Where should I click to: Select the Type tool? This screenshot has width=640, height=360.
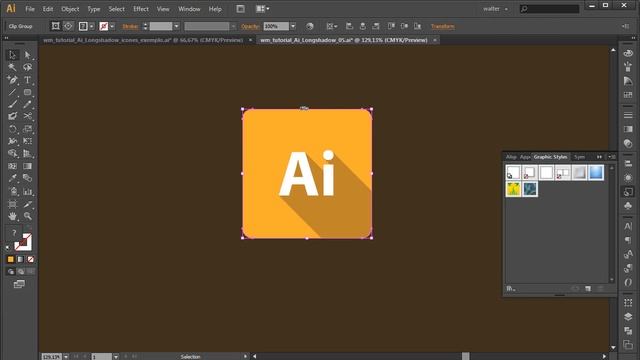(x=27, y=80)
